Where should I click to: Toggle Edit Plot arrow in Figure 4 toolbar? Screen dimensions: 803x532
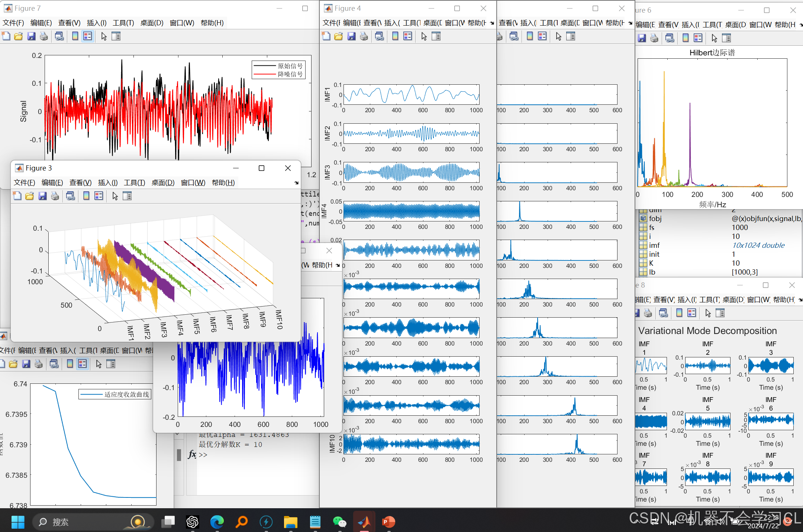click(x=424, y=36)
